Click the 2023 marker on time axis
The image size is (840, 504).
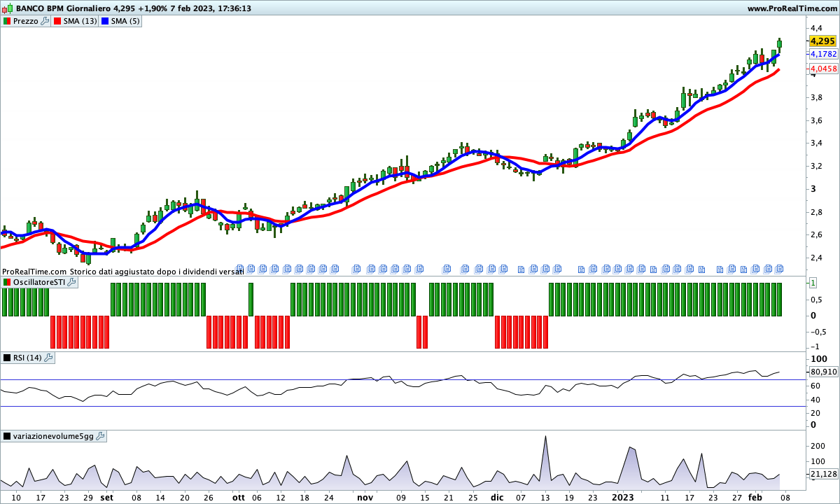click(x=622, y=498)
